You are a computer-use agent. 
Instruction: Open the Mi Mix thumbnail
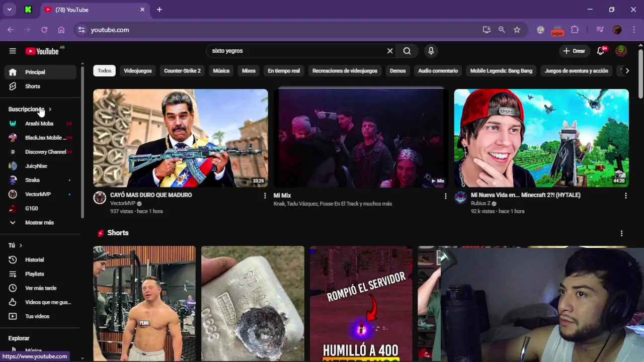tap(361, 138)
